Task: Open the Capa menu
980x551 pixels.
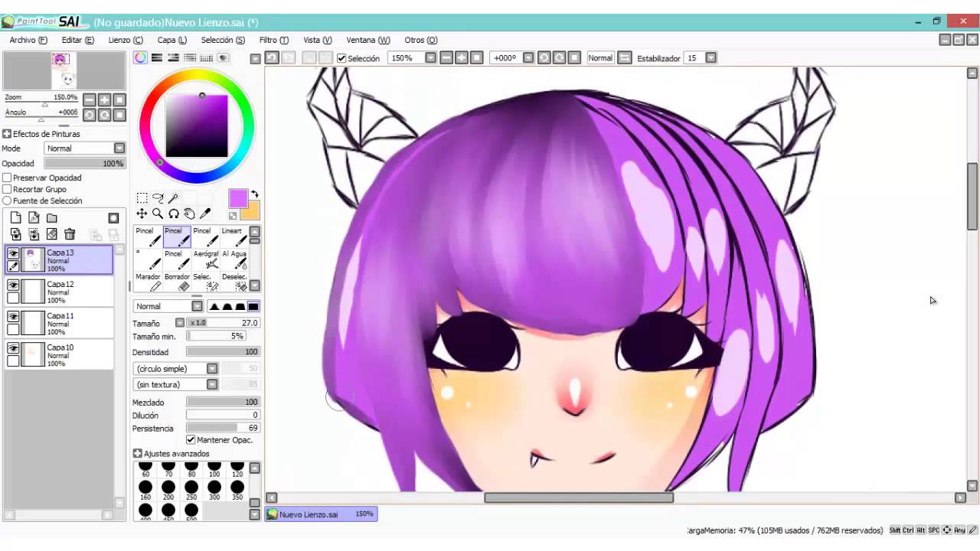Action: 171,40
